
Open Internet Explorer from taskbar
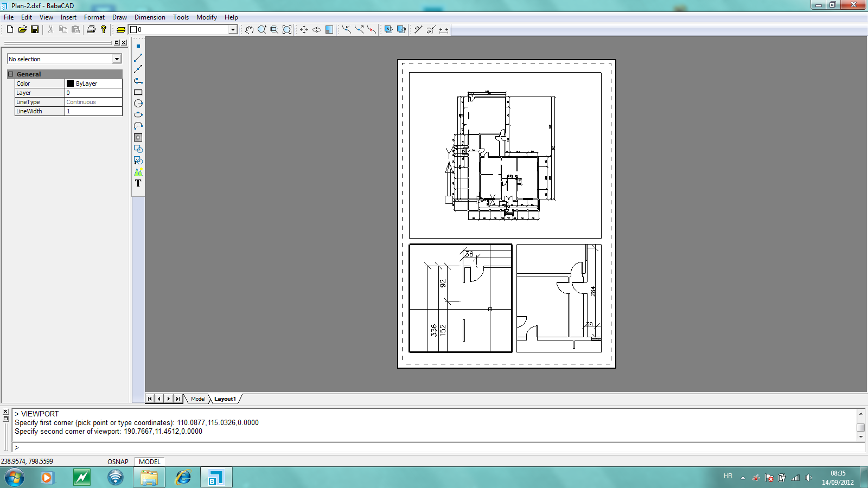point(183,477)
